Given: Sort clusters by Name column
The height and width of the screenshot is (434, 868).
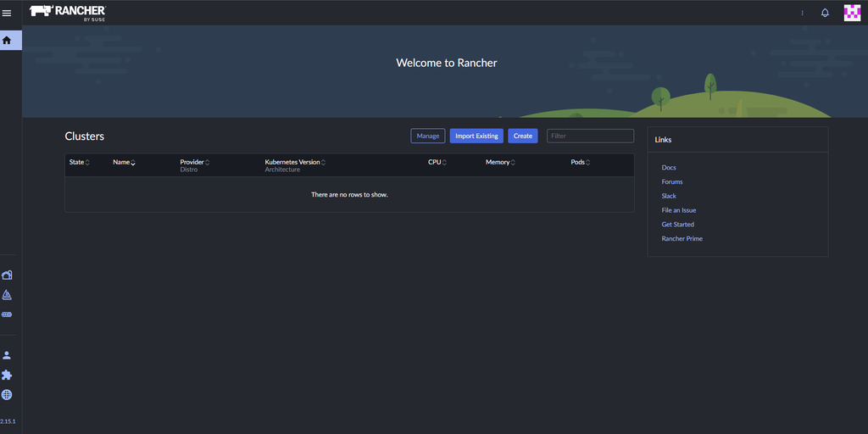Looking at the screenshot, I should [x=124, y=162].
